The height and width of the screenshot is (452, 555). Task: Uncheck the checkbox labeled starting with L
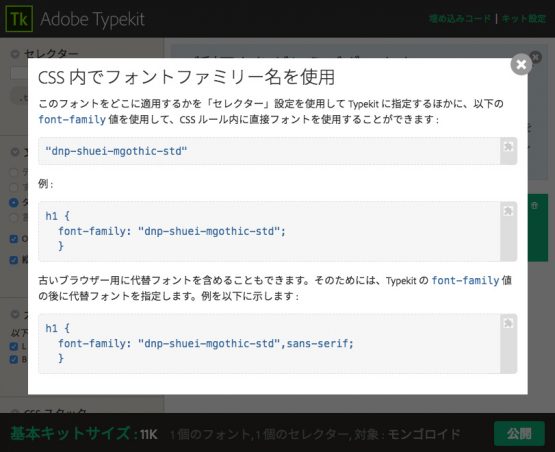point(14,346)
